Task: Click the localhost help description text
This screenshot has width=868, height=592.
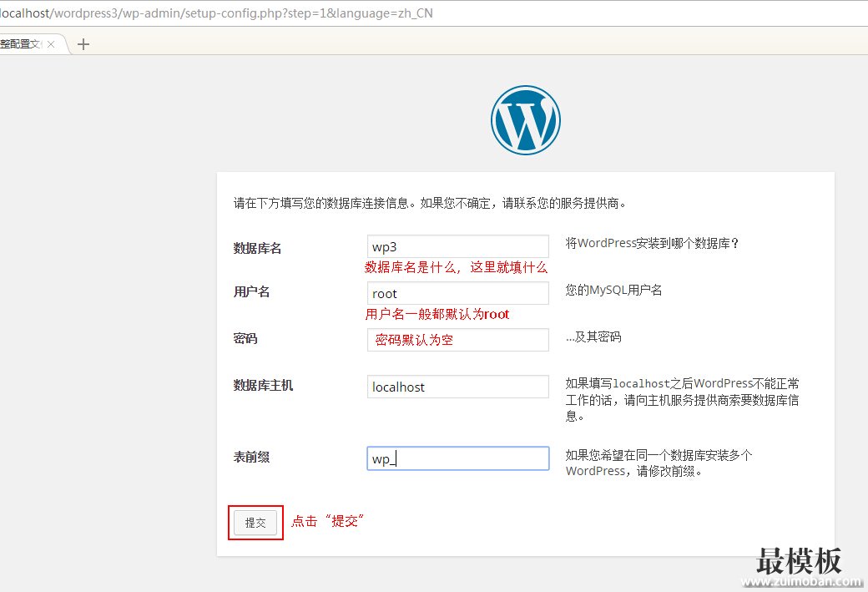Action: click(x=682, y=400)
